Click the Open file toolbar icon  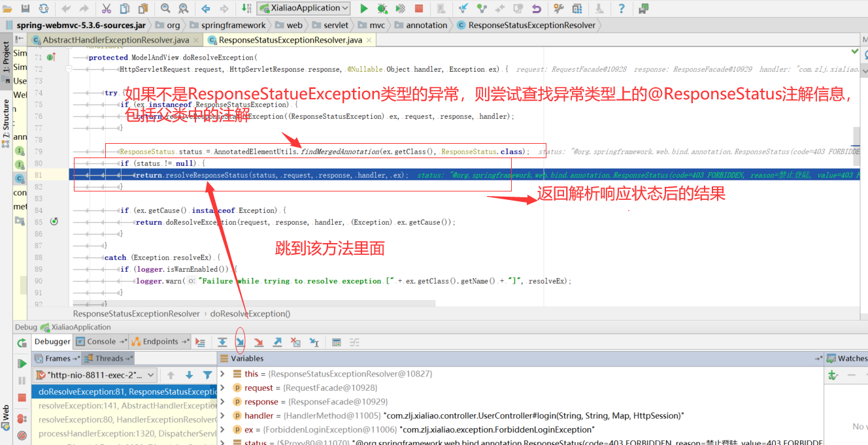pos(7,8)
